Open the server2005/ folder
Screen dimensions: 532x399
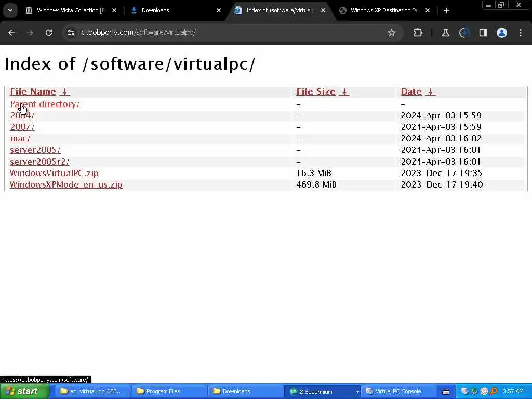tap(35, 150)
